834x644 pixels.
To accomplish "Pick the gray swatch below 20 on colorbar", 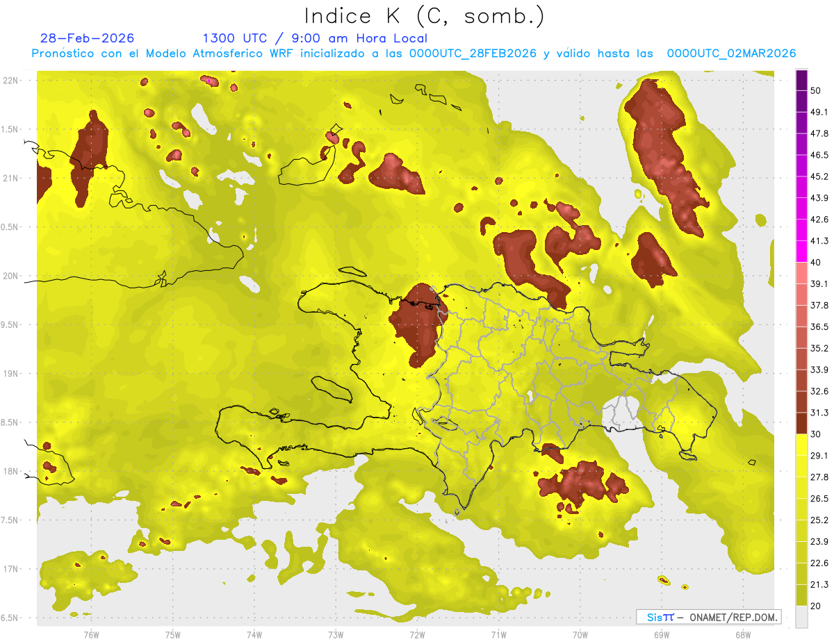I will pos(801,617).
